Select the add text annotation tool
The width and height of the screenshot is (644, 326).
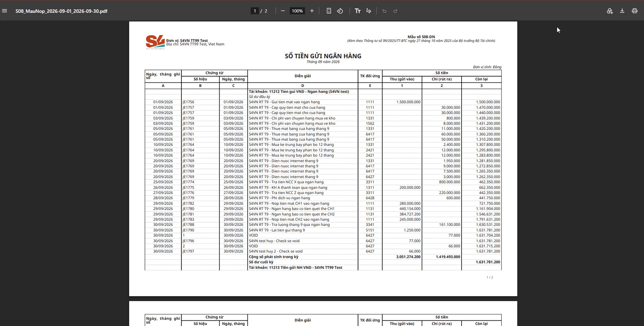[x=357, y=11]
